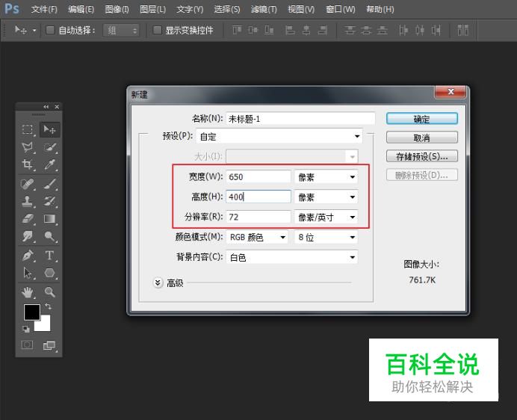Open the RGB 颜色 color mode dropdown
The width and height of the screenshot is (517, 420).
[257, 237]
